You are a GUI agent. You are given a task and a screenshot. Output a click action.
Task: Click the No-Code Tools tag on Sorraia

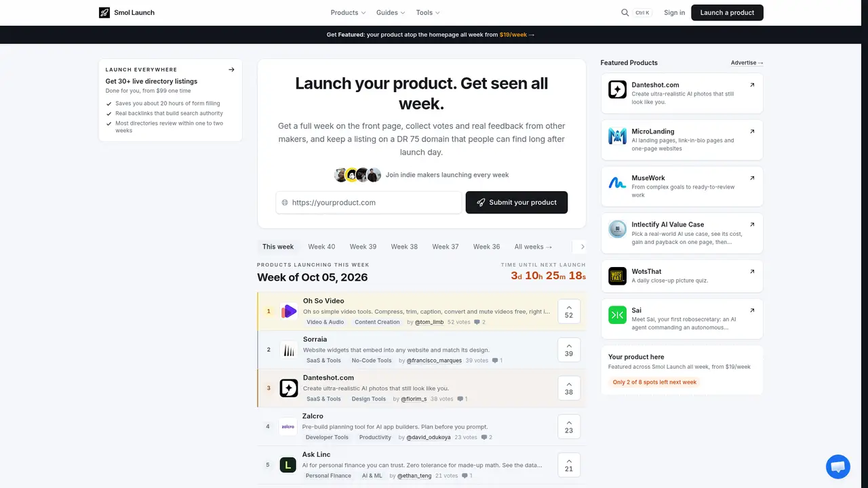tap(372, 361)
